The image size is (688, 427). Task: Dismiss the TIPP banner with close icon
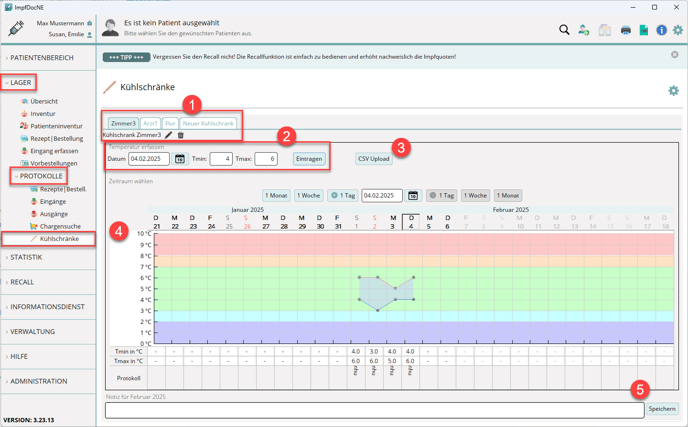pos(674,55)
